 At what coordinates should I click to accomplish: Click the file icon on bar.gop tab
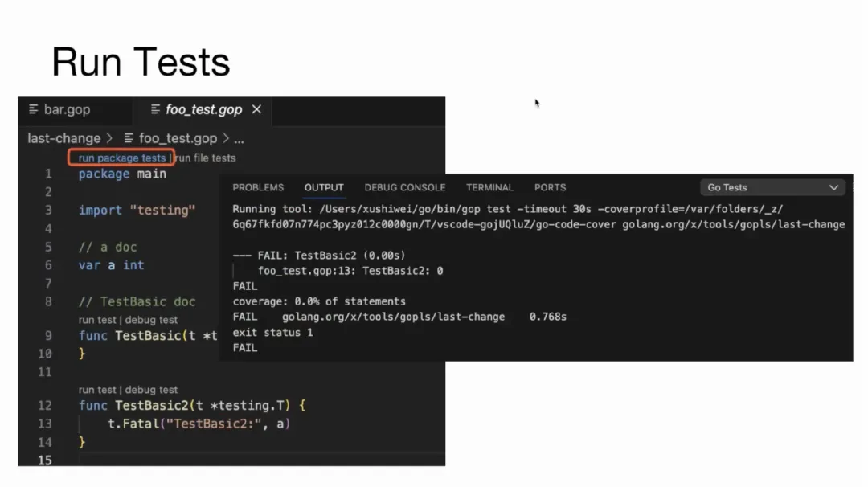pos(34,109)
